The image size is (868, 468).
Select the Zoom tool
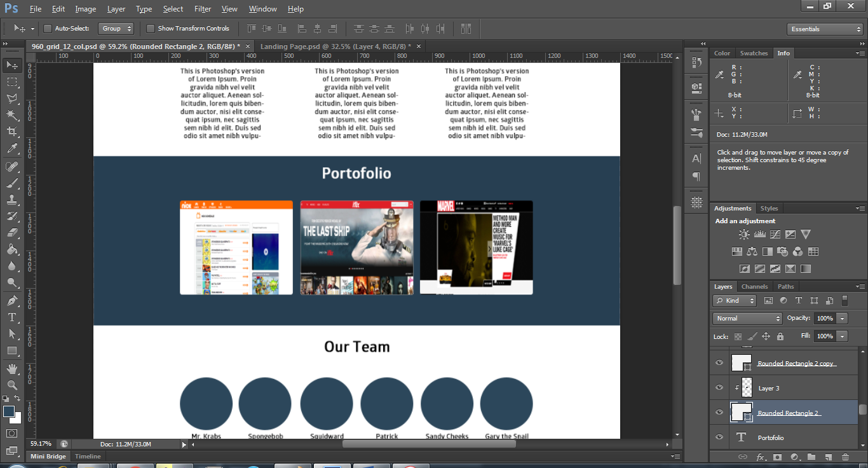pyautogui.click(x=11, y=385)
